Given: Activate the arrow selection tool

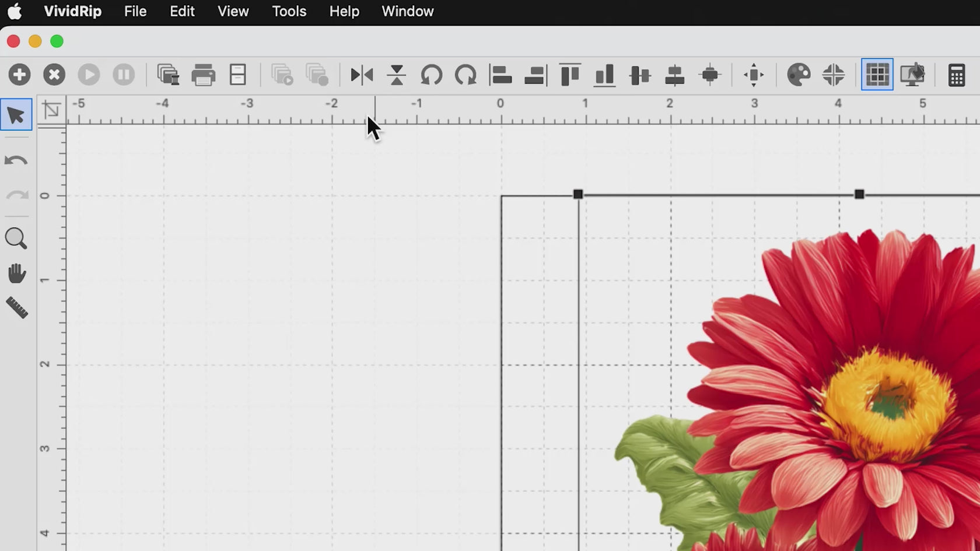Looking at the screenshot, I should tap(16, 115).
